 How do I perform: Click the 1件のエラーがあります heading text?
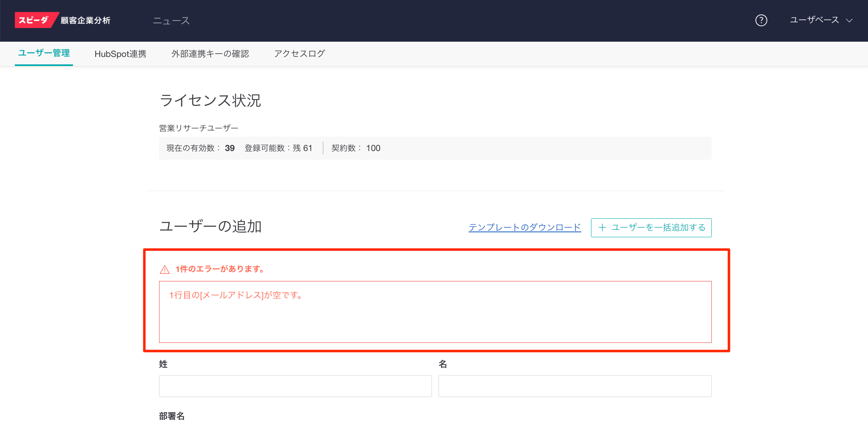(221, 269)
